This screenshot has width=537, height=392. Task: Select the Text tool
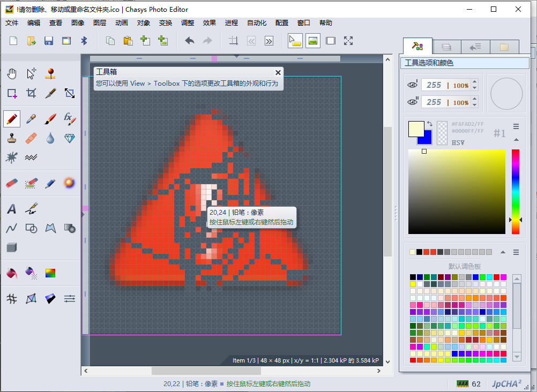(x=12, y=208)
